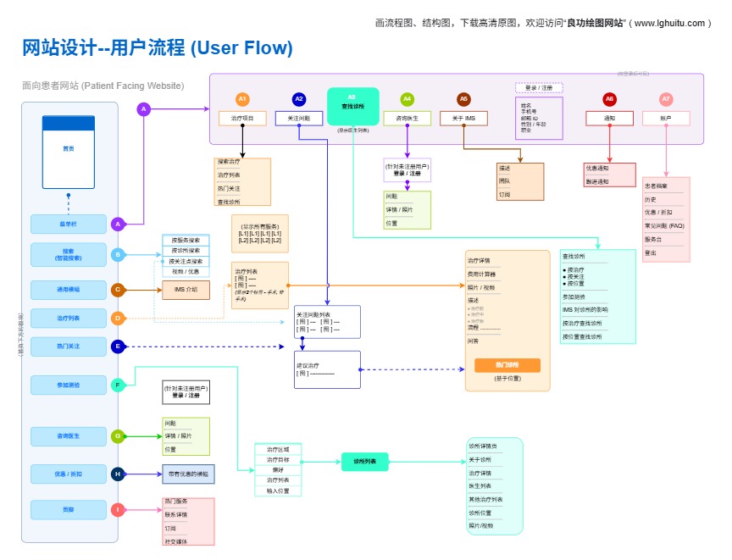Click 登出 in account list
Viewport: 732px width, 560px height.
coord(651,253)
